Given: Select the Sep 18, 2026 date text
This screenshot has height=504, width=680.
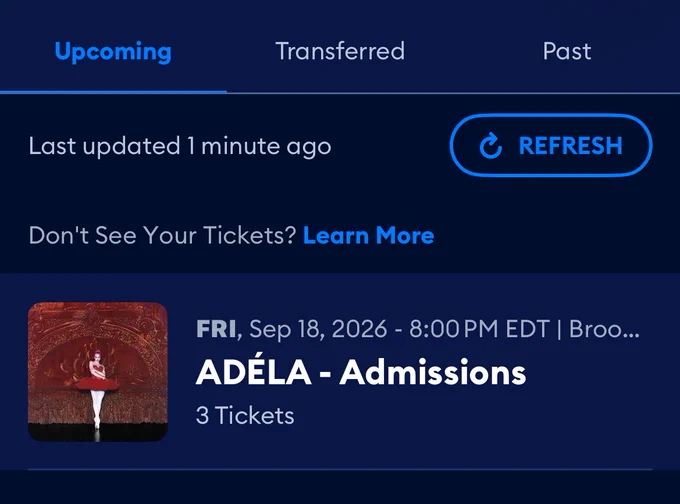Looking at the screenshot, I should [318, 329].
